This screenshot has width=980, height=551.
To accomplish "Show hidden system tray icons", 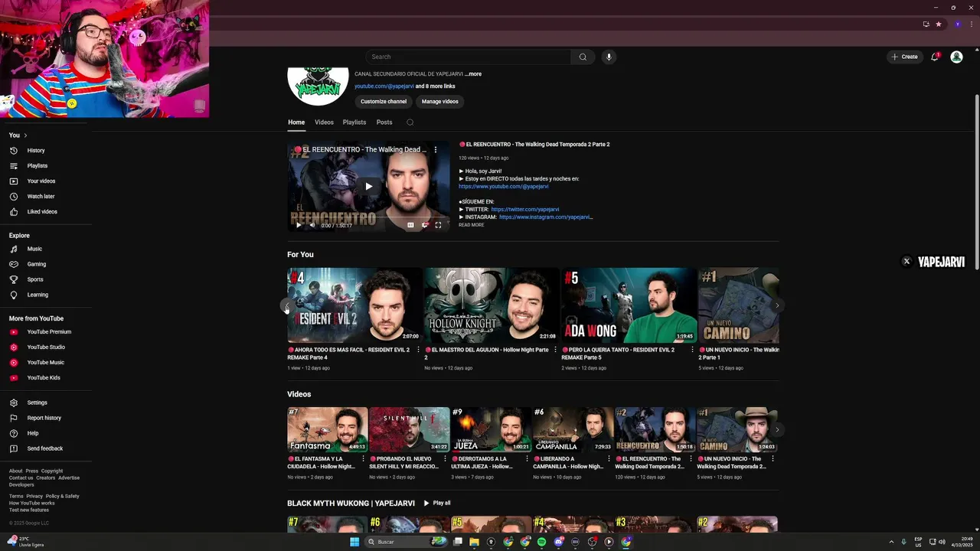I will [x=892, y=542].
